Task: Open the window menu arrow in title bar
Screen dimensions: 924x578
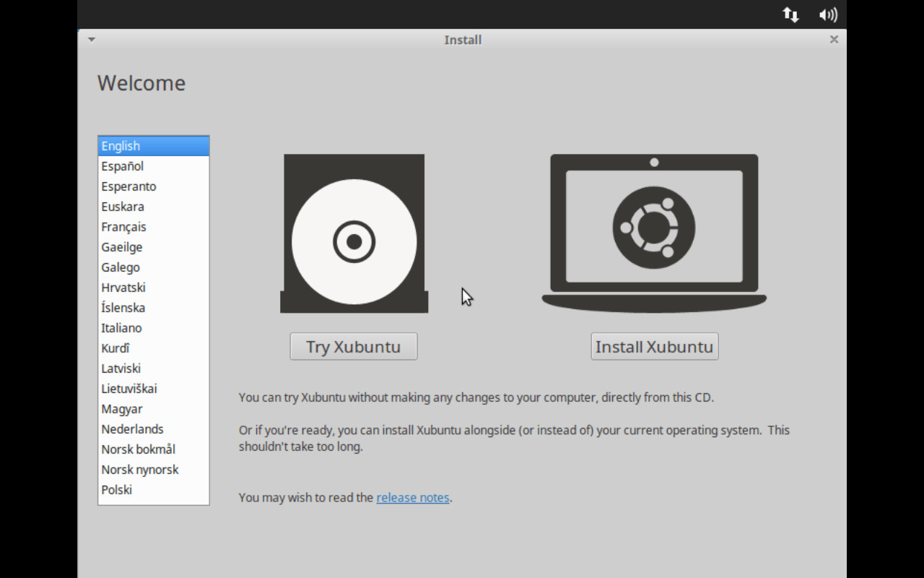Action: coord(92,40)
